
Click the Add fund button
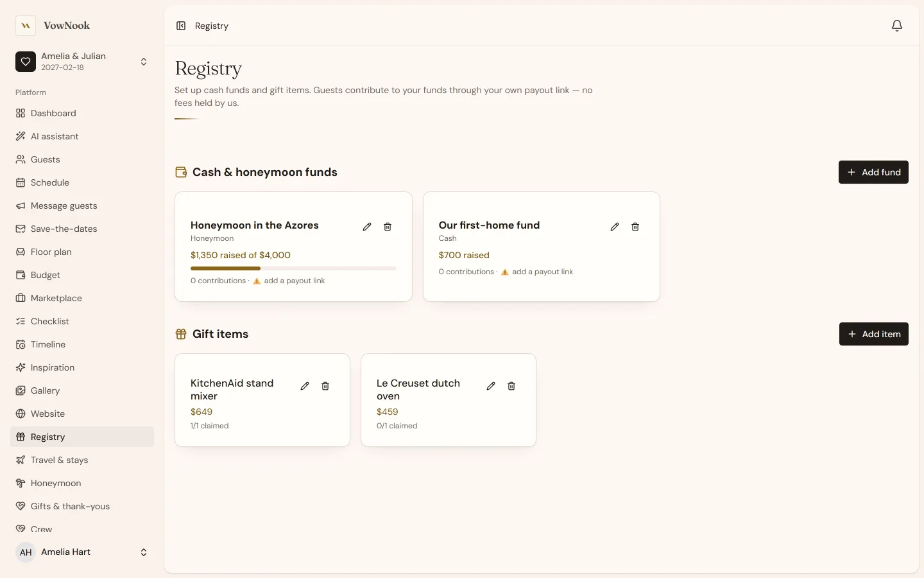click(x=873, y=172)
